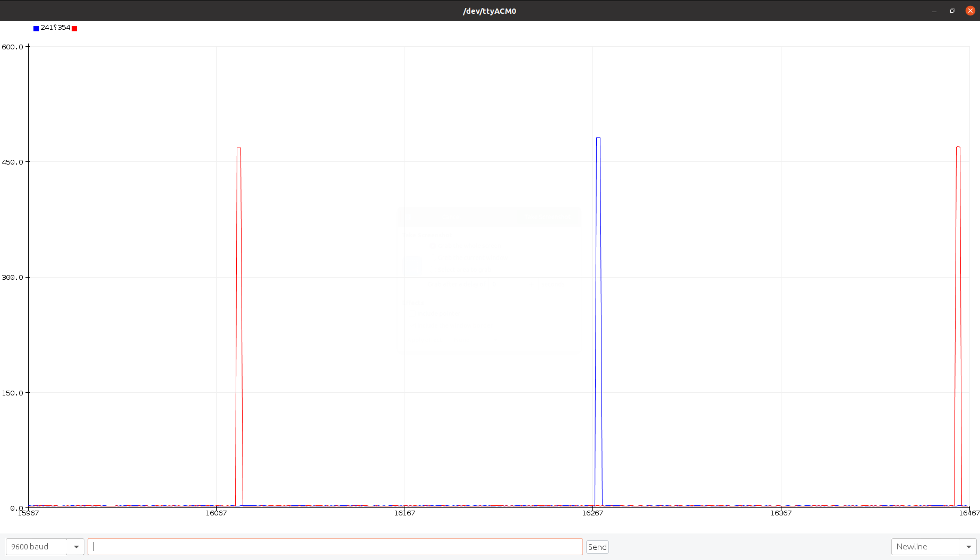Click the minimize window control
The width and height of the screenshot is (980, 560).
click(x=933, y=11)
